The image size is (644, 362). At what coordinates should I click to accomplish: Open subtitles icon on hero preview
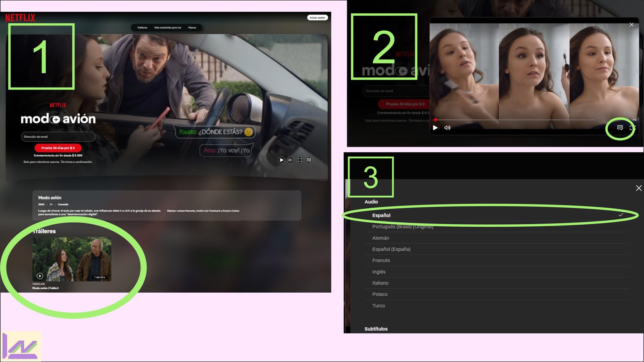point(309,160)
